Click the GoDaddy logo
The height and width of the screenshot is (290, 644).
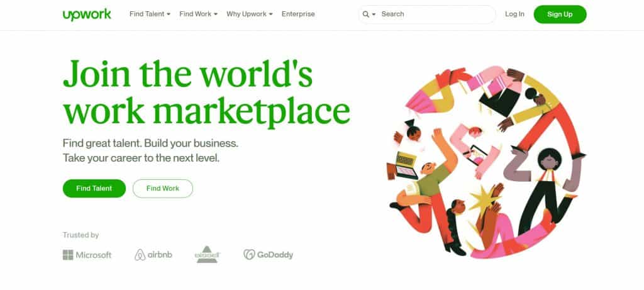pos(268,255)
